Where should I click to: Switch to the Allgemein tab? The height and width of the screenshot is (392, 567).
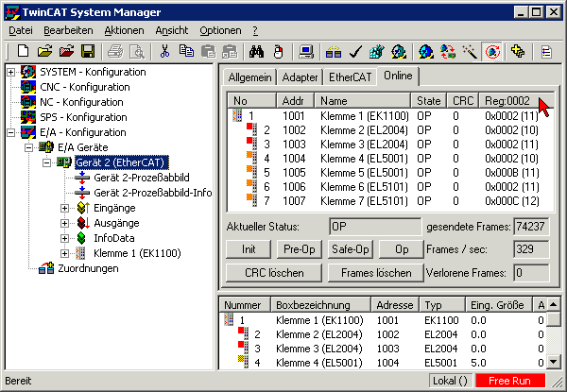pos(249,77)
